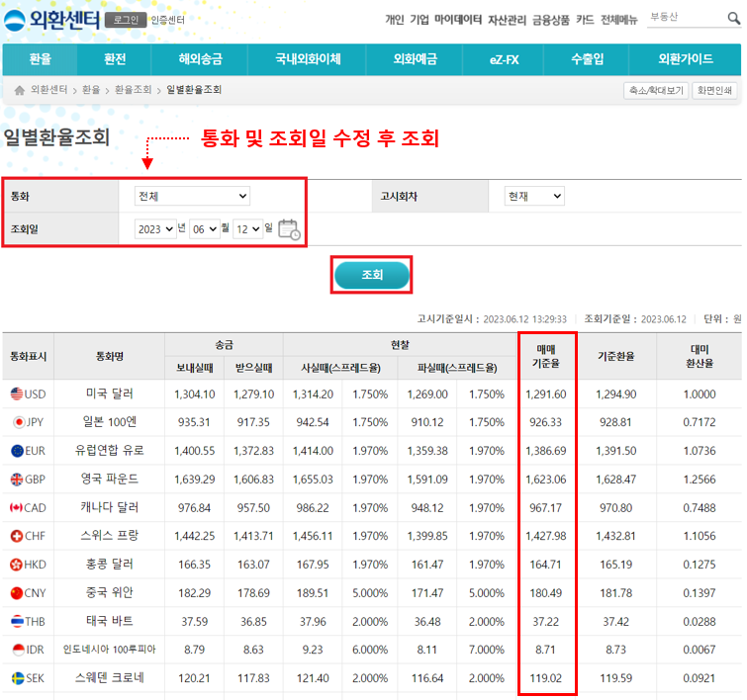Open the 통화 currency dropdown
Image resolution: width=747 pixels, height=700 pixels.
pos(193,197)
